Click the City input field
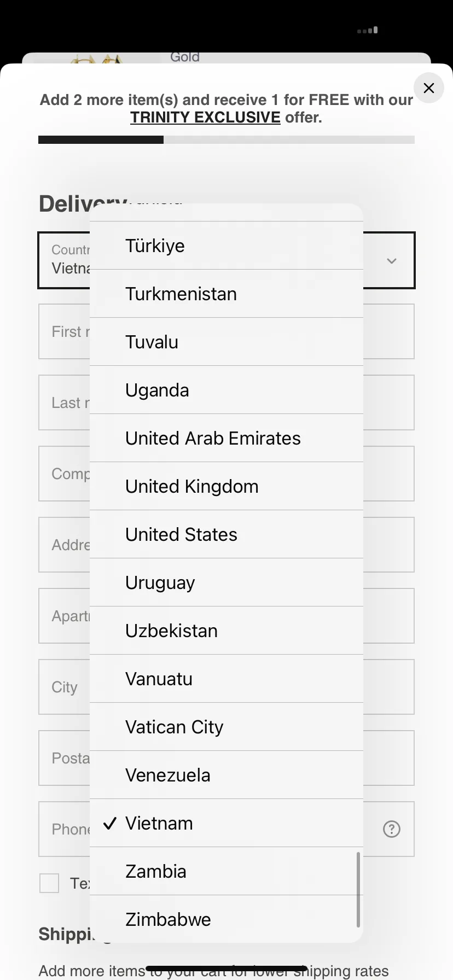 click(x=63, y=687)
